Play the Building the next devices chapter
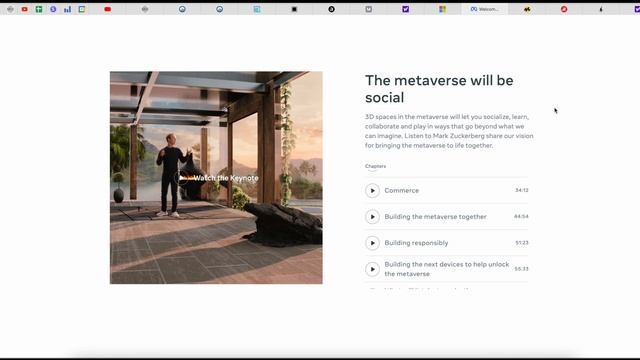The image size is (640, 360). (x=372, y=269)
